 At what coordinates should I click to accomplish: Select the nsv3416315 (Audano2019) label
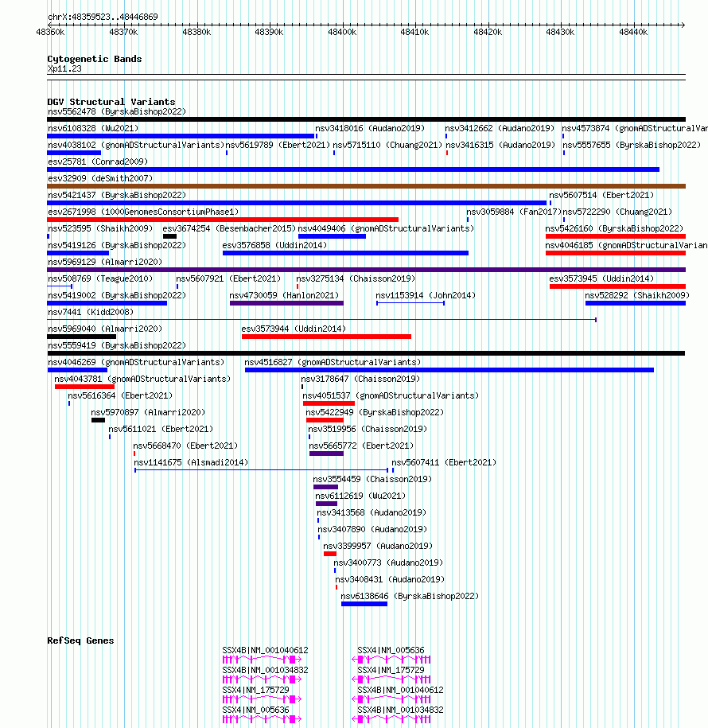point(500,146)
